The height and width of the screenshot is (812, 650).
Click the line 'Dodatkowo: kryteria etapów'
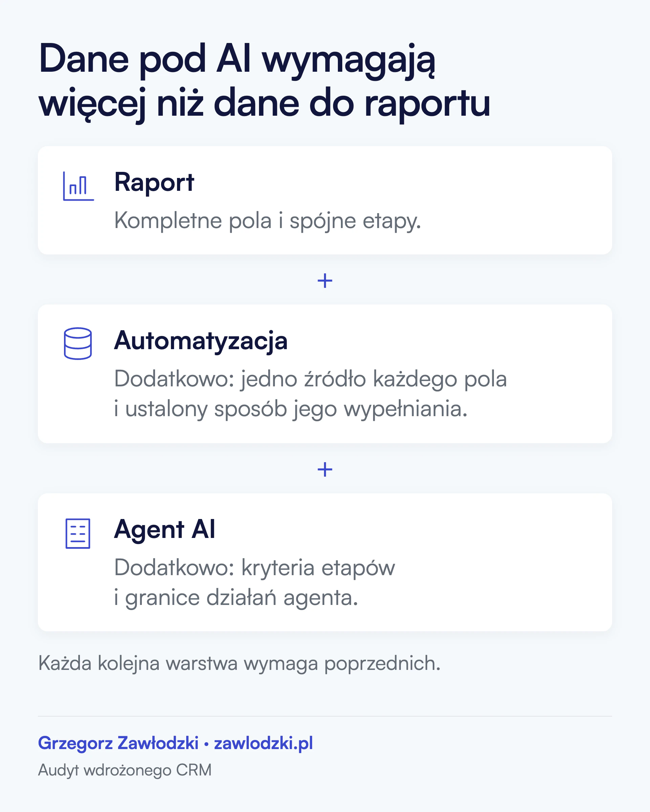pyautogui.click(x=255, y=568)
